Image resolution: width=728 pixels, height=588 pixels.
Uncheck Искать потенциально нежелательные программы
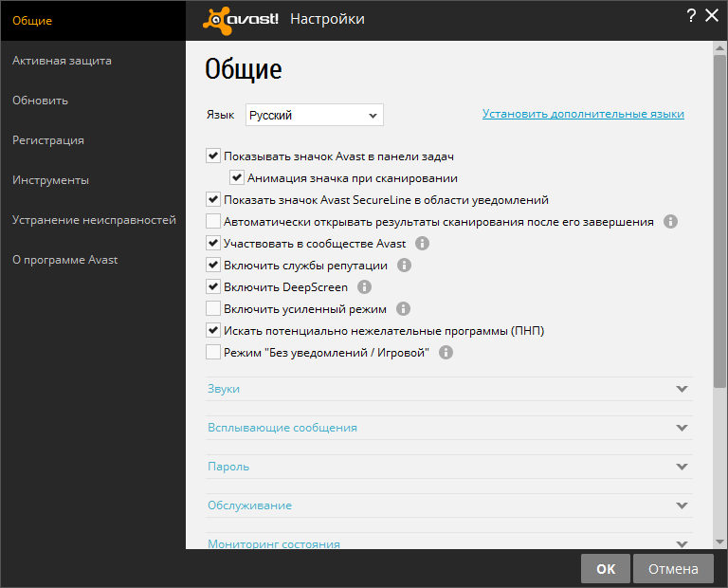[213, 331]
